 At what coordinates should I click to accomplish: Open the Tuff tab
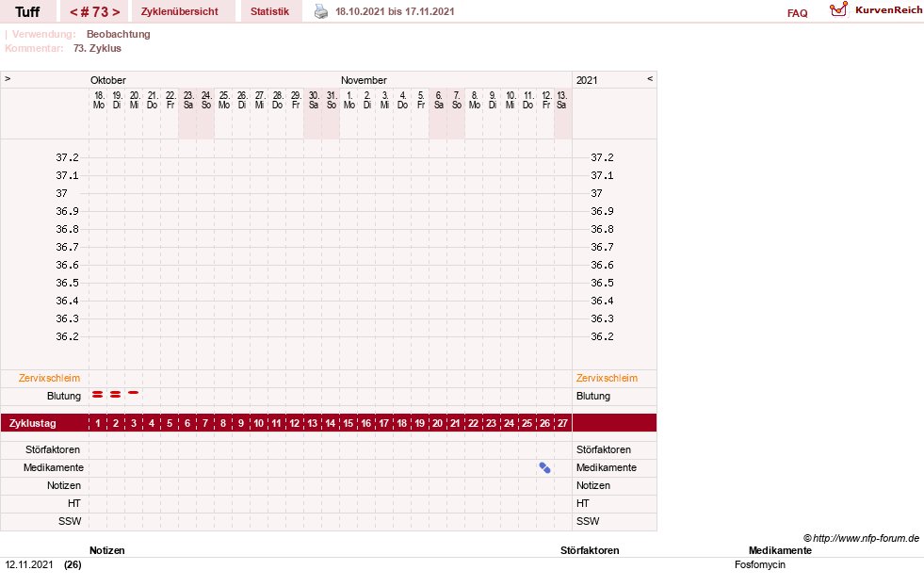click(27, 12)
